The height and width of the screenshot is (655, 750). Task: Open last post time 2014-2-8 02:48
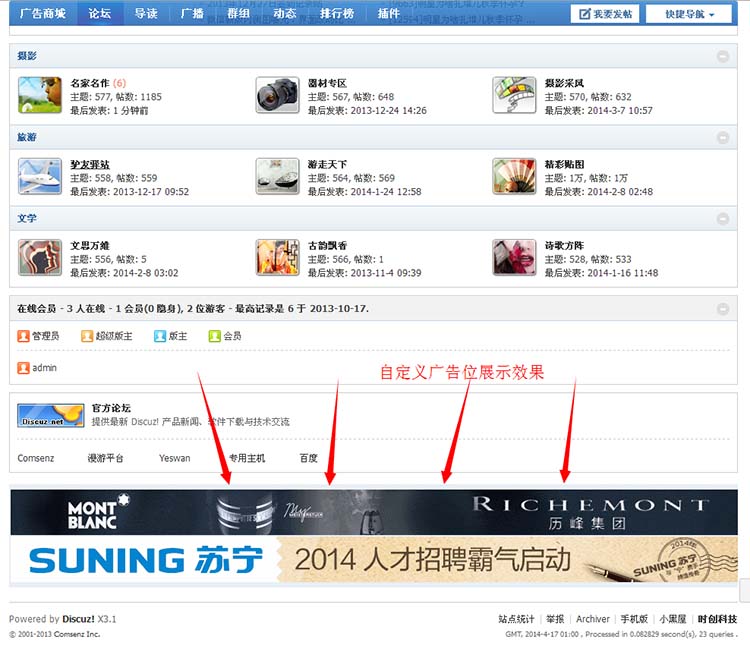pyautogui.click(x=620, y=192)
